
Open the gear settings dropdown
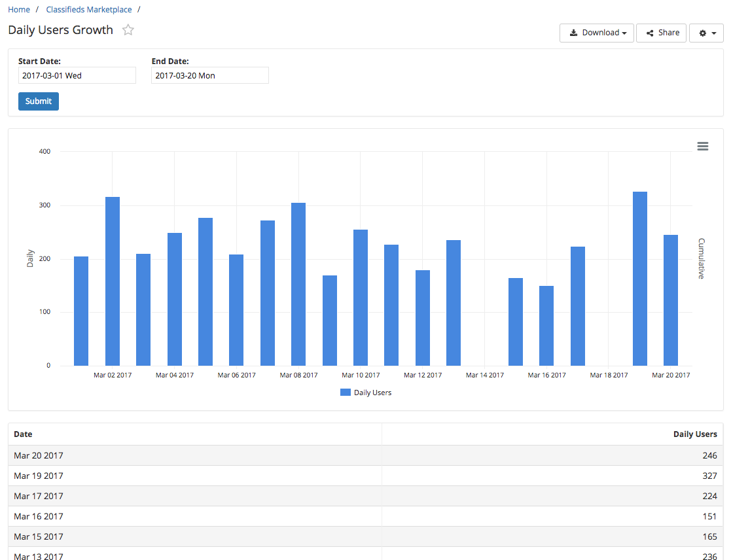(706, 33)
